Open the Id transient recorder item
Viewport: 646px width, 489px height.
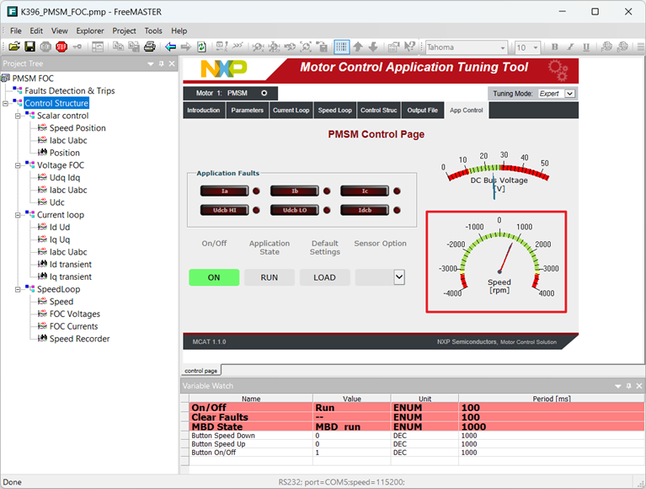pos(70,264)
